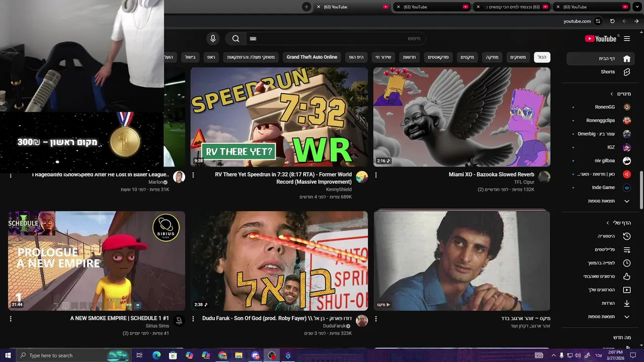Viewport: 644px width, 362px height.
Task: Open 'Miami XO - Bazooka Slowed Reverb' title
Action: coord(492,174)
